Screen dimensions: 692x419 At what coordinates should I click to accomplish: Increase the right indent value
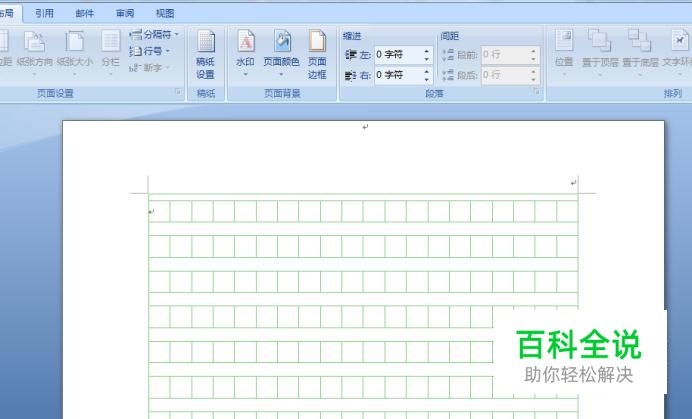pos(427,71)
